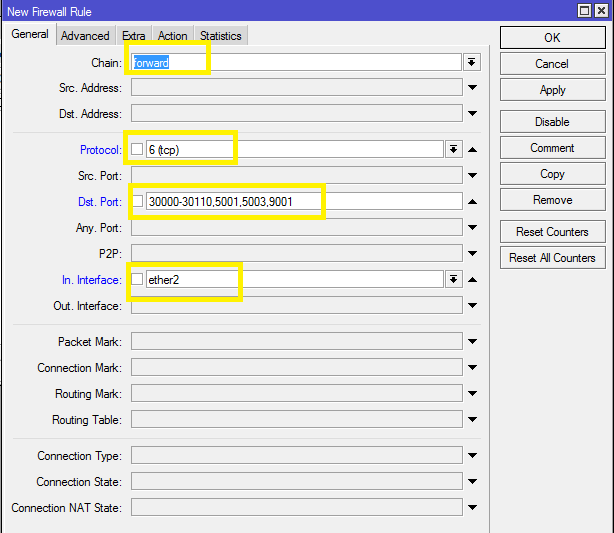The height and width of the screenshot is (533, 614).
Task: Open the Extra tab
Action: (x=134, y=36)
